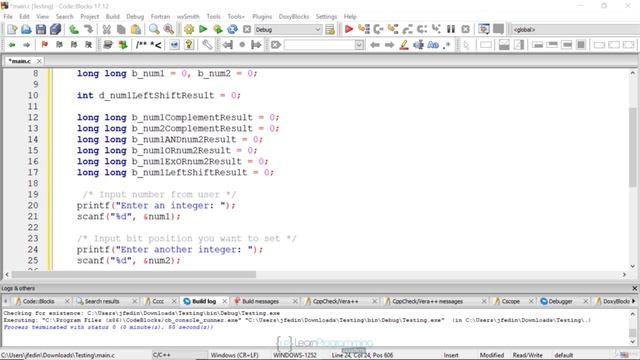Open Find with the magnifier icon
Screen dimensions: 640x360
point(154,29)
